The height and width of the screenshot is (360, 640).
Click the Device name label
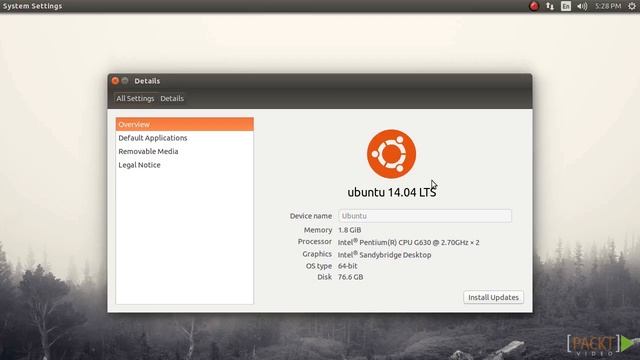[311, 216]
